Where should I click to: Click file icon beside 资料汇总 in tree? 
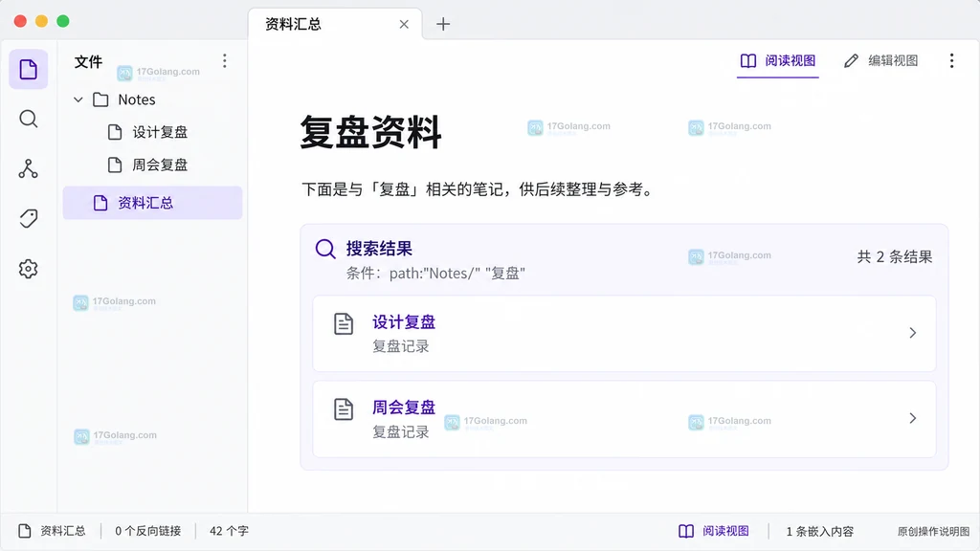coord(100,203)
